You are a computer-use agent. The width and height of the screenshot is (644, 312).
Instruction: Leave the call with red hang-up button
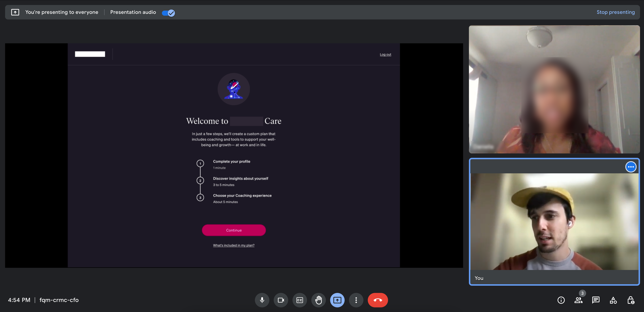378,300
